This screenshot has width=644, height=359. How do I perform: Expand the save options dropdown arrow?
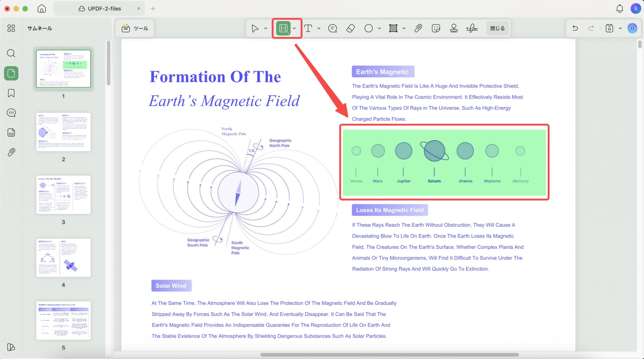point(620,28)
